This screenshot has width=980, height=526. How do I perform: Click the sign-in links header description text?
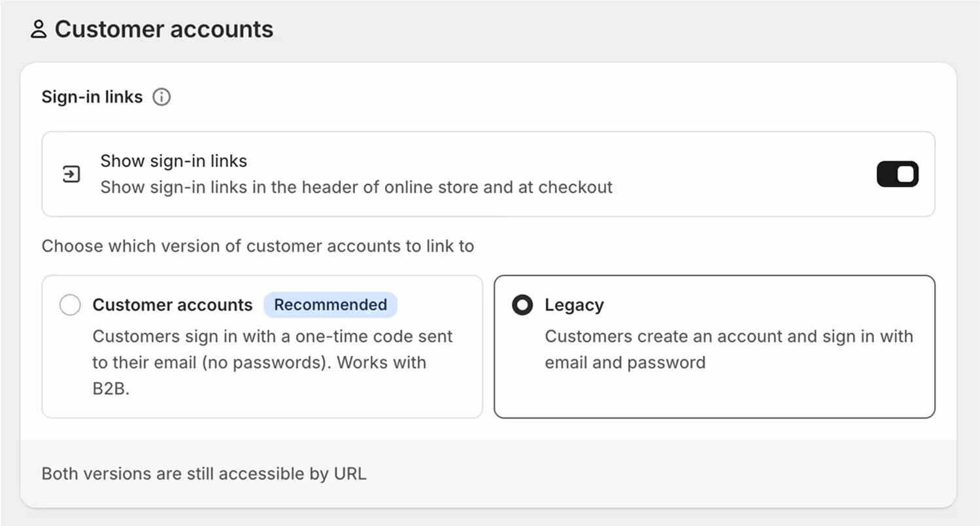click(x=356, y=187)
